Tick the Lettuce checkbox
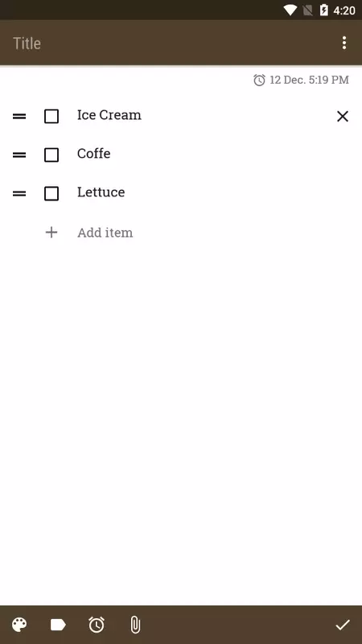The height and width of the screenshot is (644, 362). tap(51, 193)
